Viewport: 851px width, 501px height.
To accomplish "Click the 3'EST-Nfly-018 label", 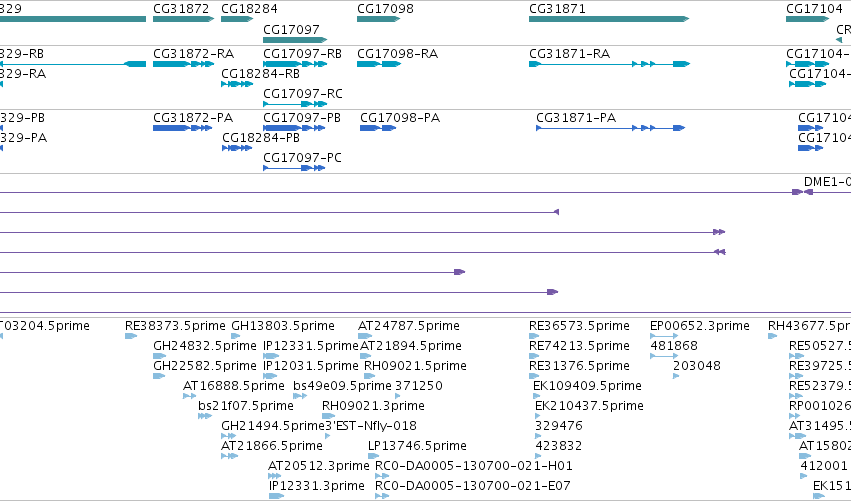I will click(371, 426).
